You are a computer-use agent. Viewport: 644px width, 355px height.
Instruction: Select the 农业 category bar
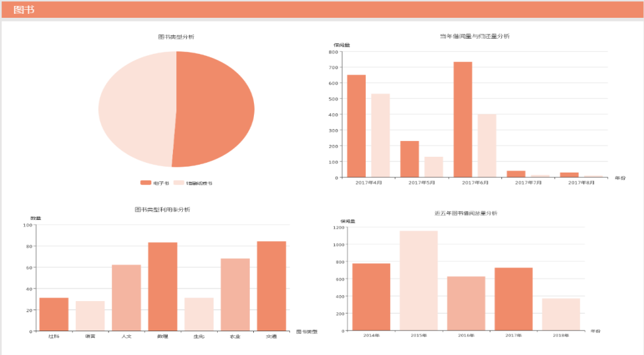coord(235,294)
